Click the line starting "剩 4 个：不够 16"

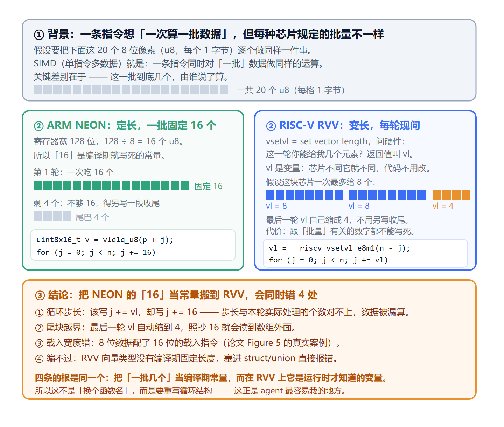click(97, 203)
